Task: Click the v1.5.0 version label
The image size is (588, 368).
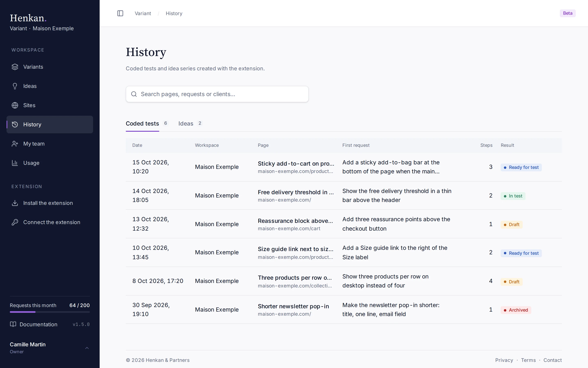Action: click(81, 324)
